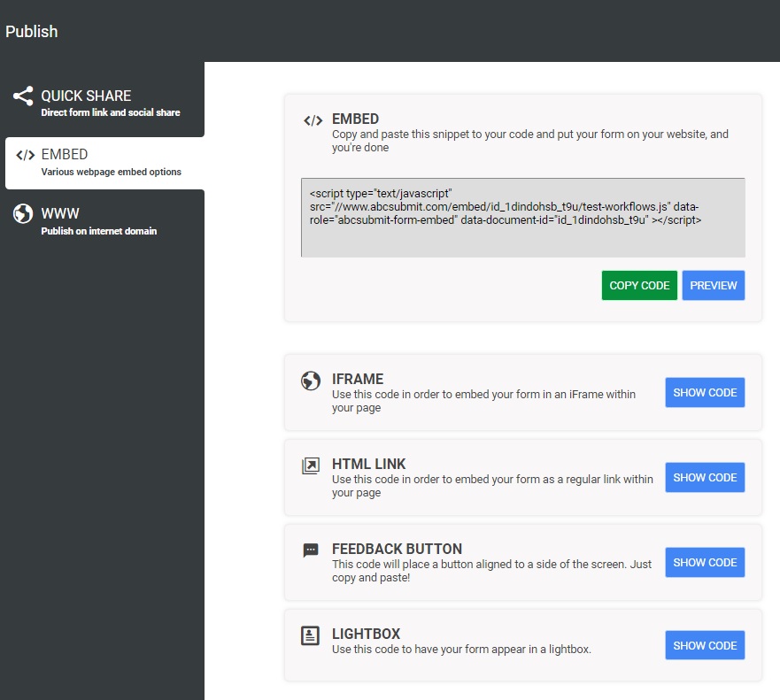Viewport: 780px width, 700px height.
Task: Click the Lightbox icon
Action: pyautogui.click(x=310, y=635)
